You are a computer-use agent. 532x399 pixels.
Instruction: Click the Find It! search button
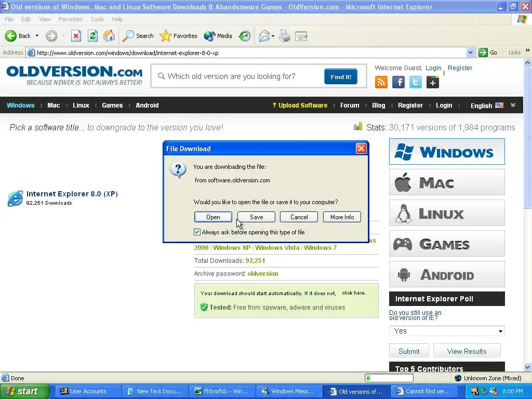(x=341, y=77)
